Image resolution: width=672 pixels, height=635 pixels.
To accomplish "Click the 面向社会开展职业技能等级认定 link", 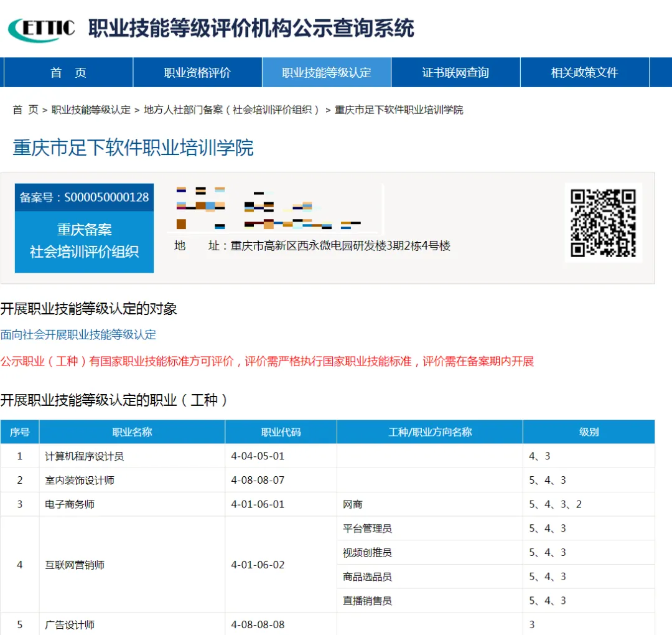I will (78, 335).
